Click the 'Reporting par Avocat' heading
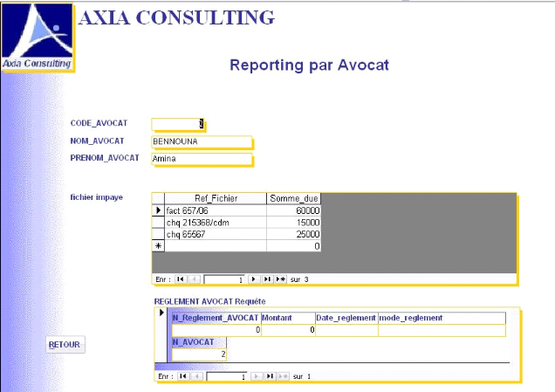The width and height of the screenshot is (555, 392). [310, 65]
